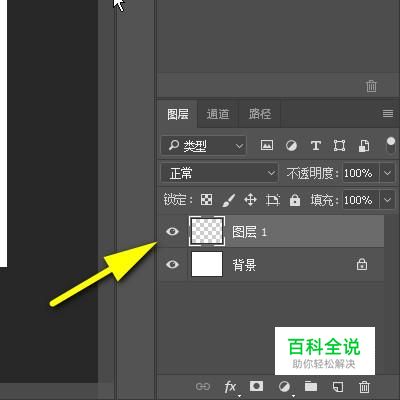
Task: Expand the 填充 slider arrow
Action: 387,200
